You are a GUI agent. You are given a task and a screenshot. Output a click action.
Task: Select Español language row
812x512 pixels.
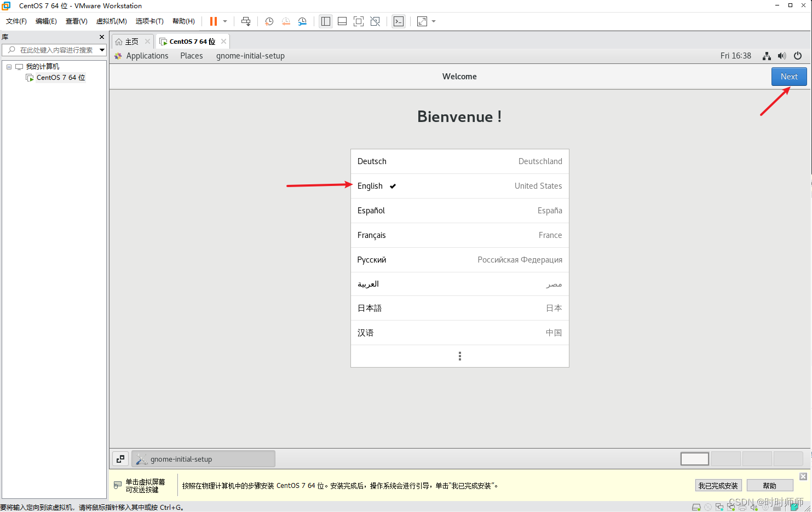coord(460,211)
